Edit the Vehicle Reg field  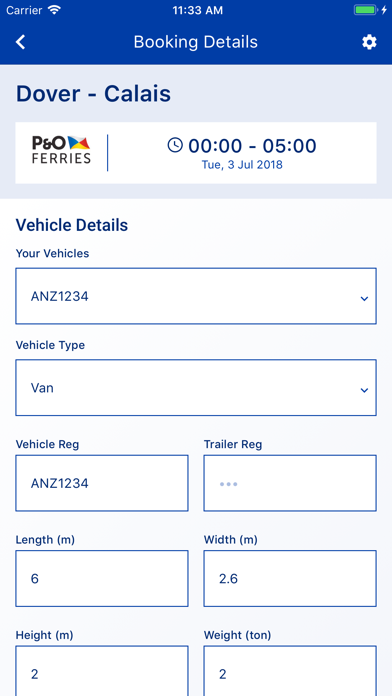tap(102, 483)
